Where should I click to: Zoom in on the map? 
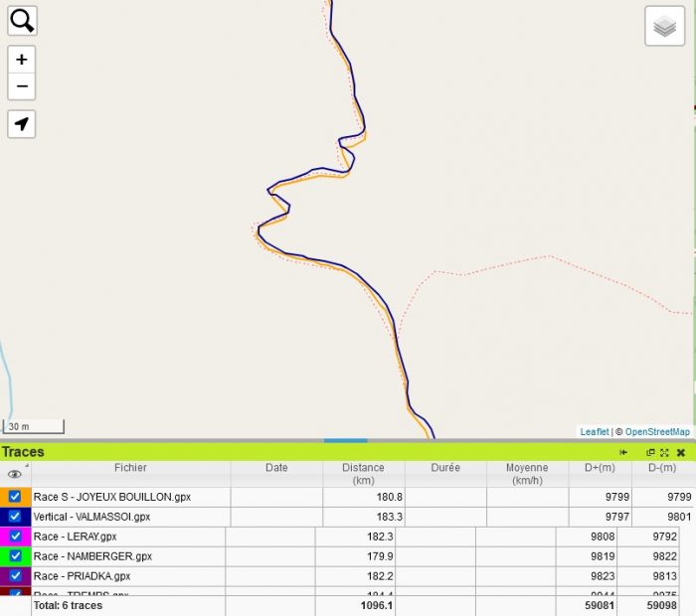[22, 60]
